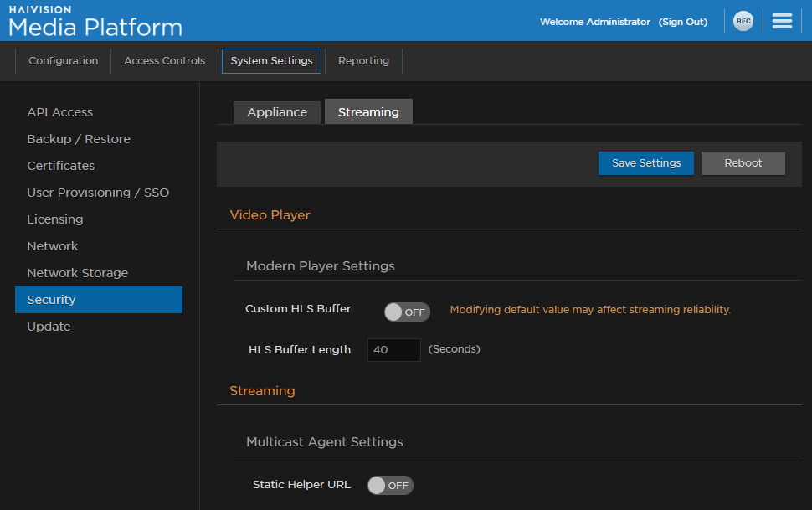Go to the Configuration menu
Image resolution: width=812 pixels, height=510 pixels.
click(x=63, y=60)
